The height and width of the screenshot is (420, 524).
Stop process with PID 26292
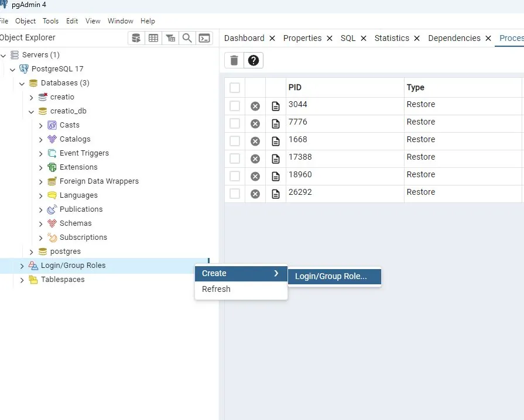click(x=255, y=194)
